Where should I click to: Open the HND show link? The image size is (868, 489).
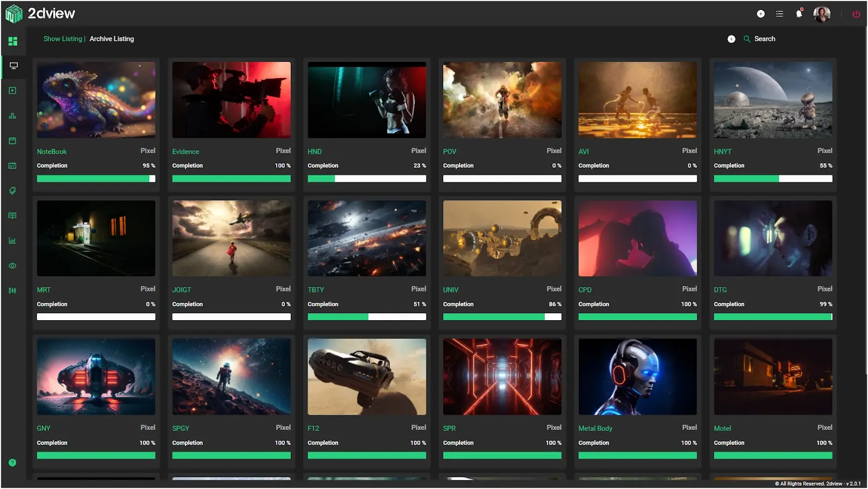pyautogui.click(x=315, y=151)
